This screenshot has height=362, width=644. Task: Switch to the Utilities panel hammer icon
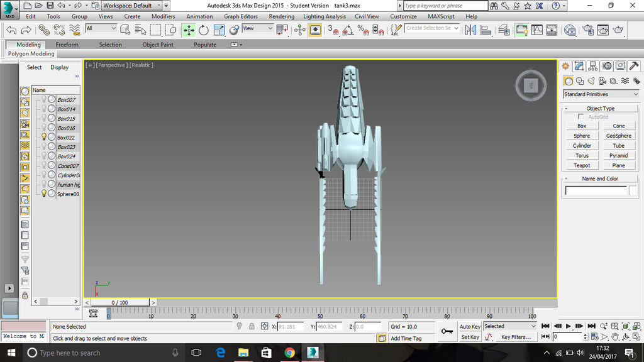[635, 66]
